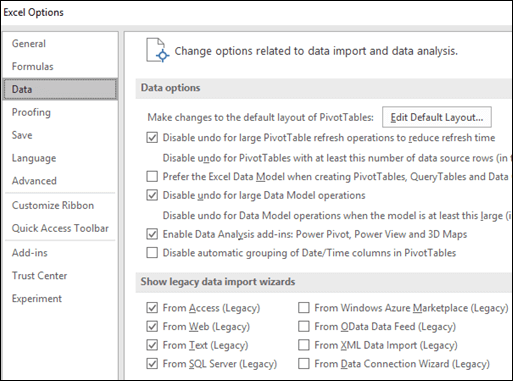Screen dimensions: 513x381
Task: Go to Save options
Action: point(22,135)
